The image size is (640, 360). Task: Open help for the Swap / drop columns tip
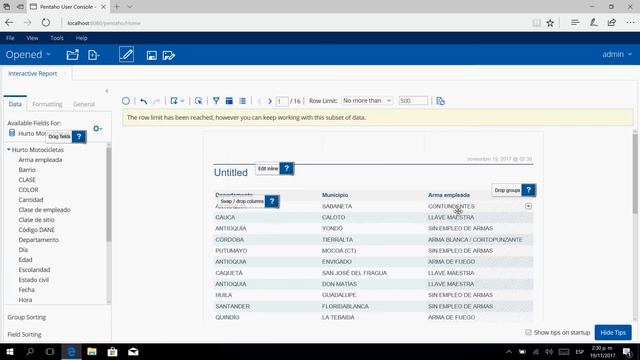click(272, 201)
